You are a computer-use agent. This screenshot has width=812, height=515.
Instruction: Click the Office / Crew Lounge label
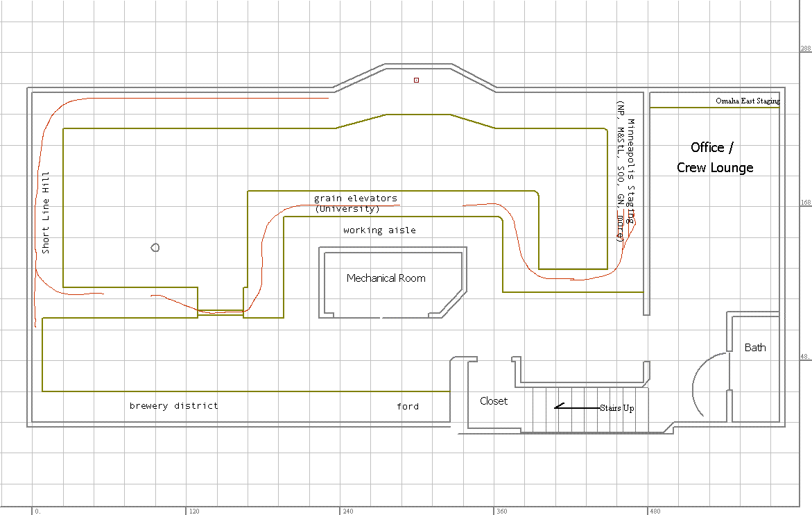714,158
